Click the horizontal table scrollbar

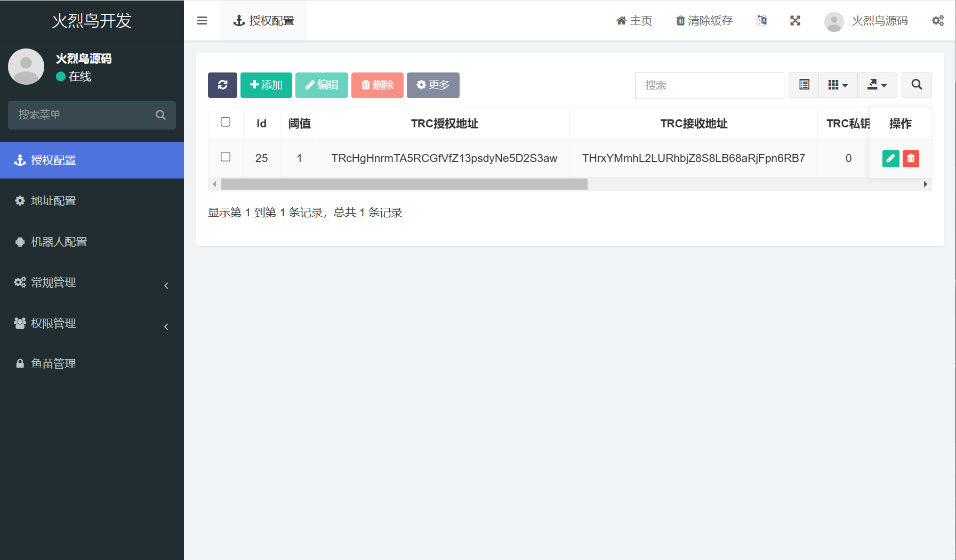(x=404, y=184)
